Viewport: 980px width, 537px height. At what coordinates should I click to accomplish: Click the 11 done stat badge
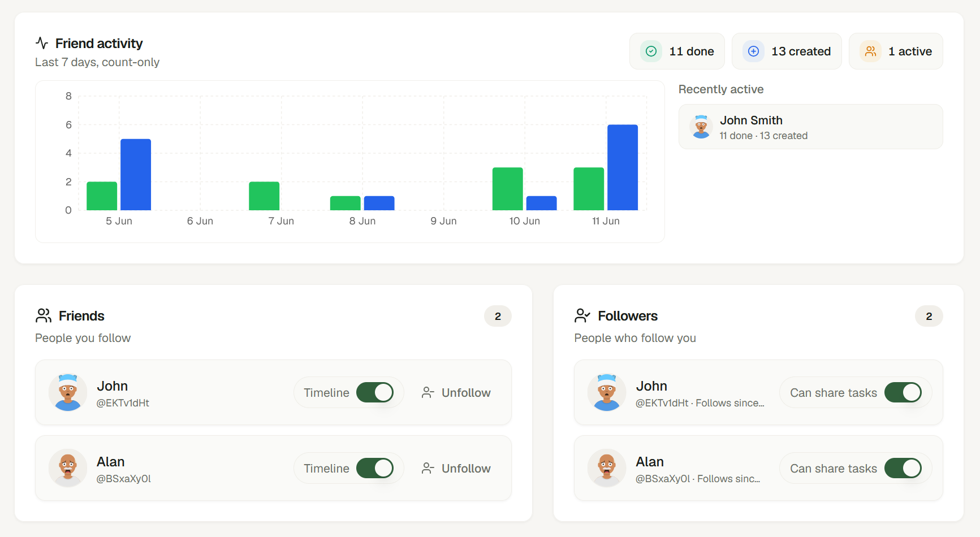pyautogui.click(x=677, y=51)
